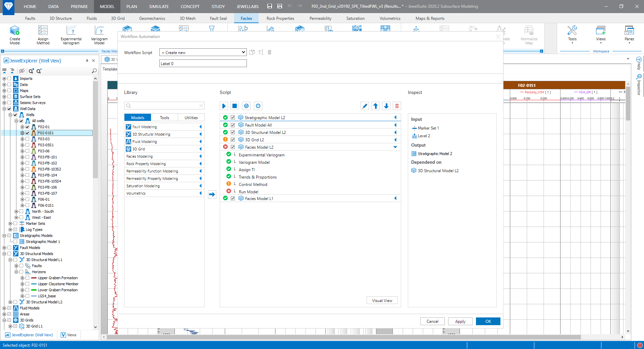
Task: Click the Visual View button
Action: [382, 300]
